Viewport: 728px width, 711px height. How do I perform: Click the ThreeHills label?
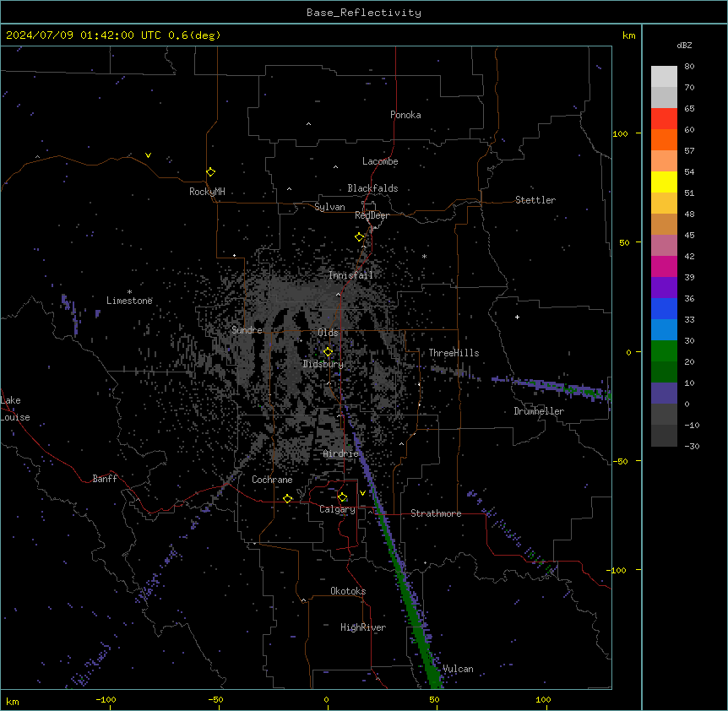pyautogui.click(x=454, y=353)
